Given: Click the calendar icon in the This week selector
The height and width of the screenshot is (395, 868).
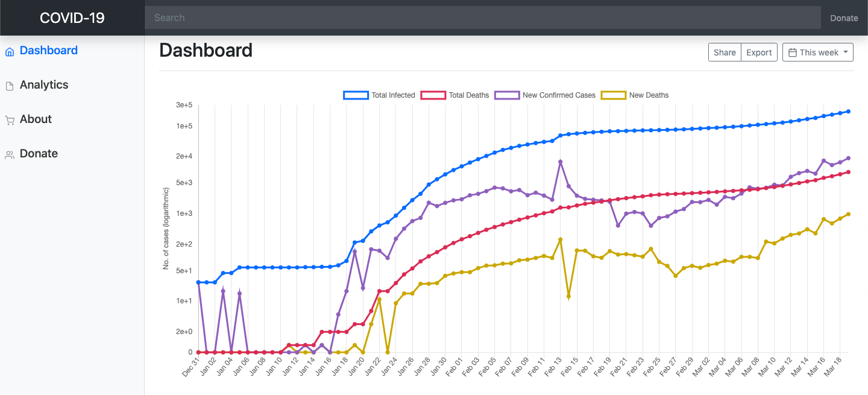Looking at the screenshot, I should (792, 52).
